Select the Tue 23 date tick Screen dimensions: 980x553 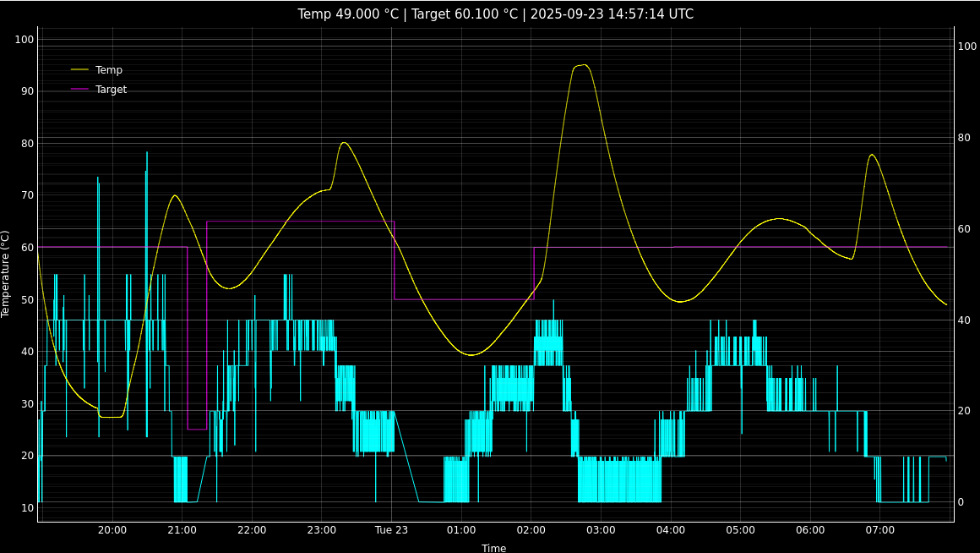tap(391, 530)
